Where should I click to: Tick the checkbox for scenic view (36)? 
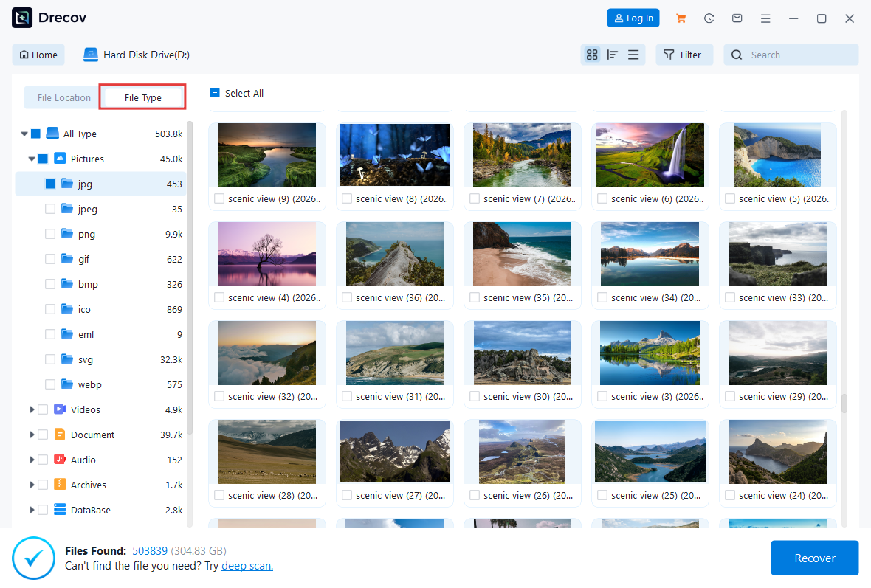pyautogui.click(x=347, y=297)
